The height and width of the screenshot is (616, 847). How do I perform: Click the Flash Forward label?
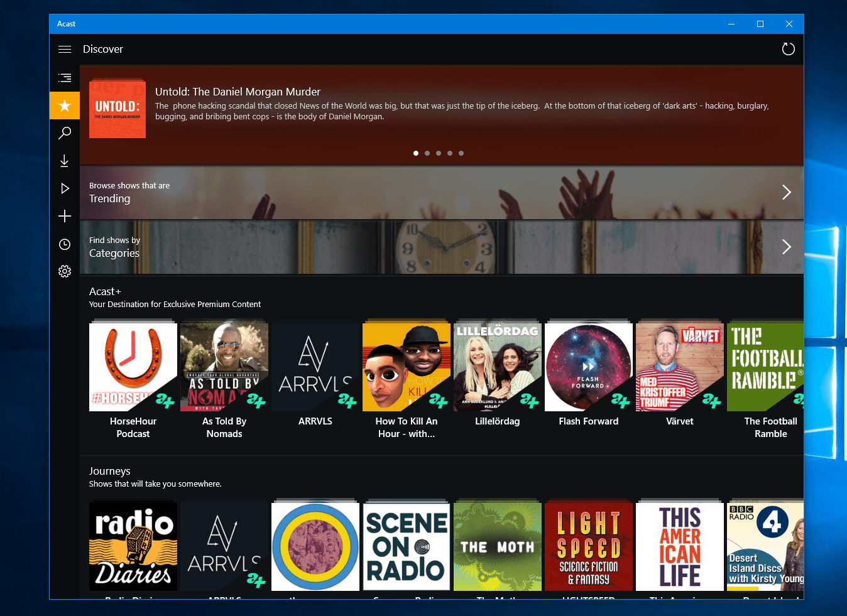coord(589,421)
